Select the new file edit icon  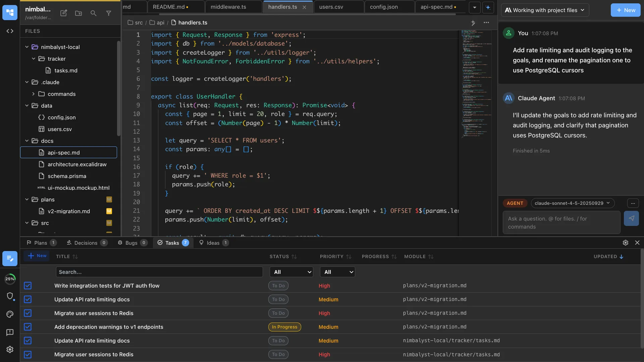(63, 13)
